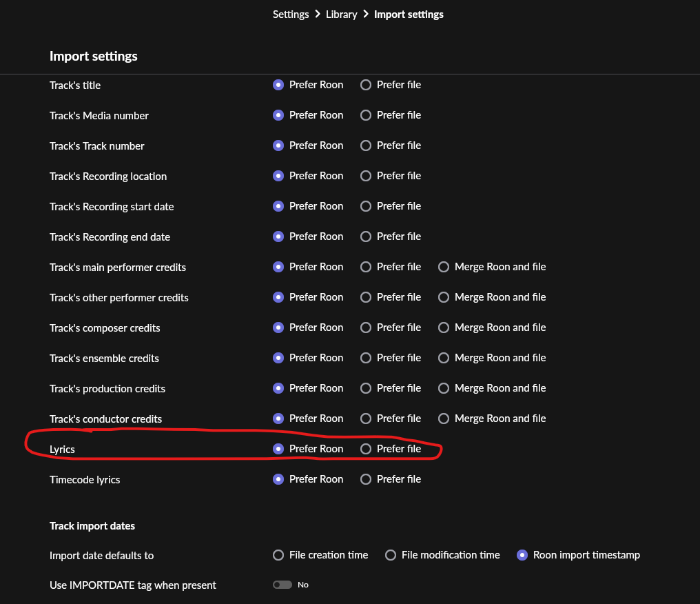Choose Prefer file for Timecode lyrics
Image resolution: width=700 pixels, height=604 pixels.
(x=366, y=479)
